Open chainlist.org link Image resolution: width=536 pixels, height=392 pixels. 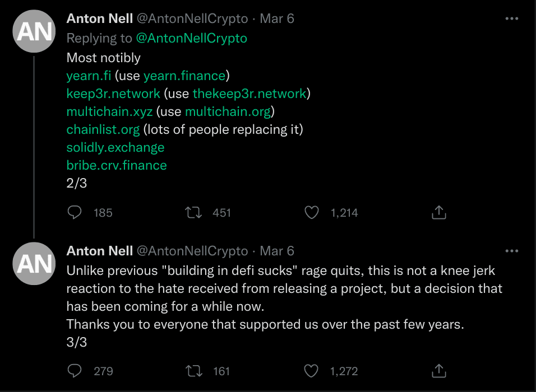tap(103, 129)
